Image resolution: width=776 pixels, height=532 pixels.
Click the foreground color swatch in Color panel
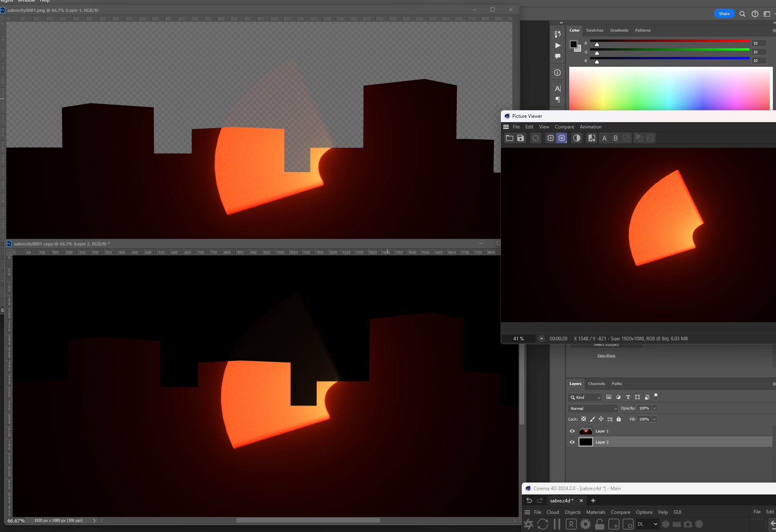pos(573,44)
